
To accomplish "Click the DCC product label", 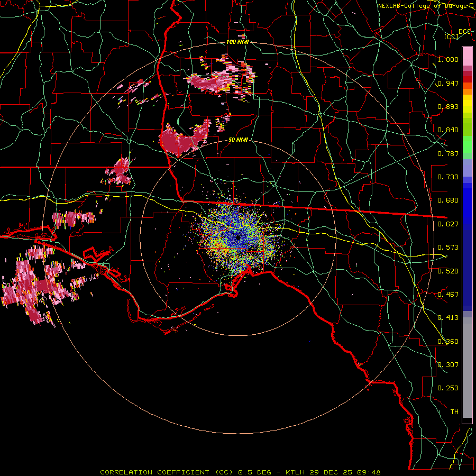I will (x=464, y=32).
